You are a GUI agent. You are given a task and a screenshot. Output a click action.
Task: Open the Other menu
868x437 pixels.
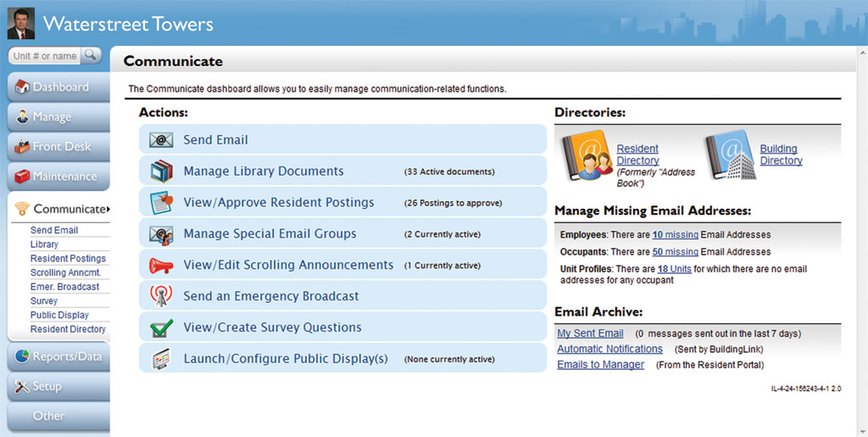58,416
